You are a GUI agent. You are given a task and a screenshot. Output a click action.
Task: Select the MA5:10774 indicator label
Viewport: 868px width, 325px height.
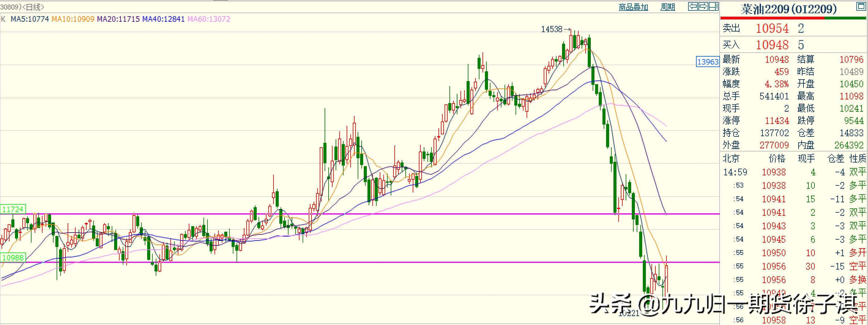point(30,19)
